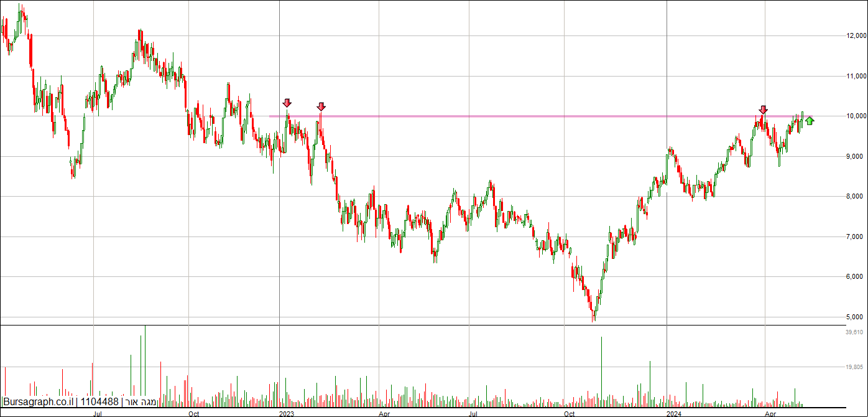The height and width of the screenshot is (417, 868).
Task: Click the 2024 year label on the time axis
Action: click(x=673, y=413)
